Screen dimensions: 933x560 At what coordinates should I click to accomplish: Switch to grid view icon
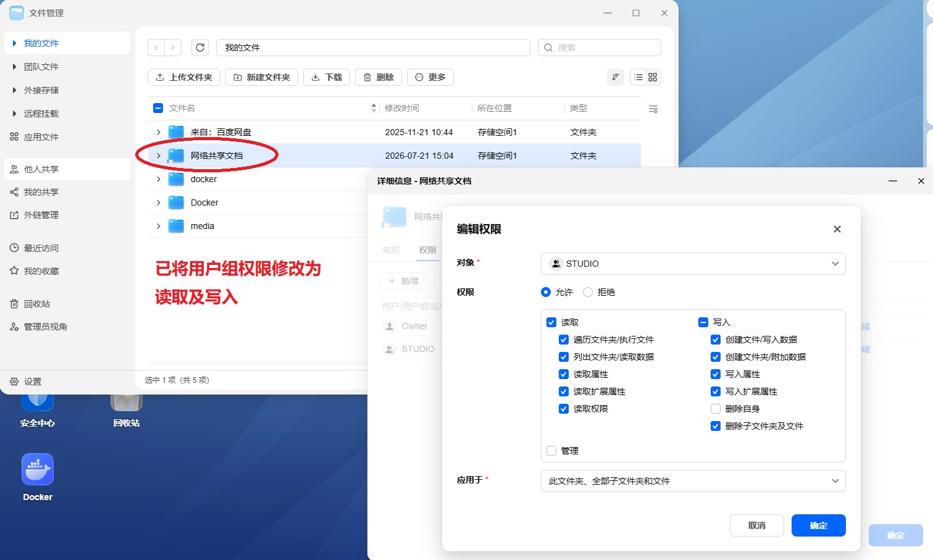pos(653,77)
